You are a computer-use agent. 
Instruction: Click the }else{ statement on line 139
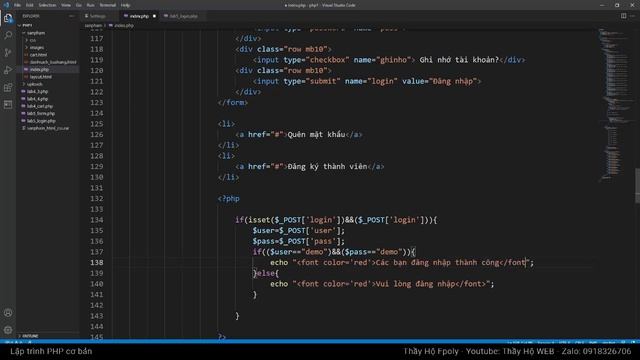pos(266,273)
